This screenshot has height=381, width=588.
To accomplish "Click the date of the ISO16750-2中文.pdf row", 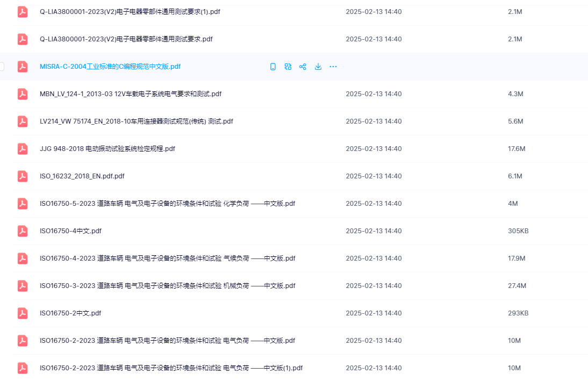I will click(374, 313).
